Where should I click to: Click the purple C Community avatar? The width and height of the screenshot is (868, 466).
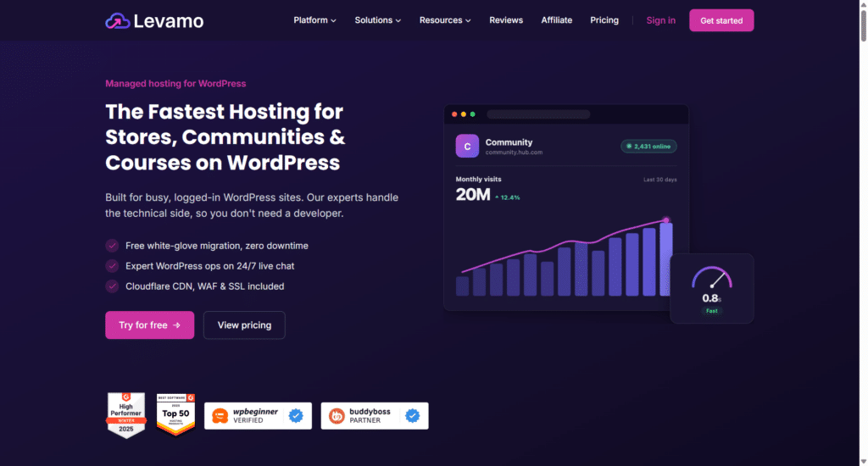click(467, 146)
